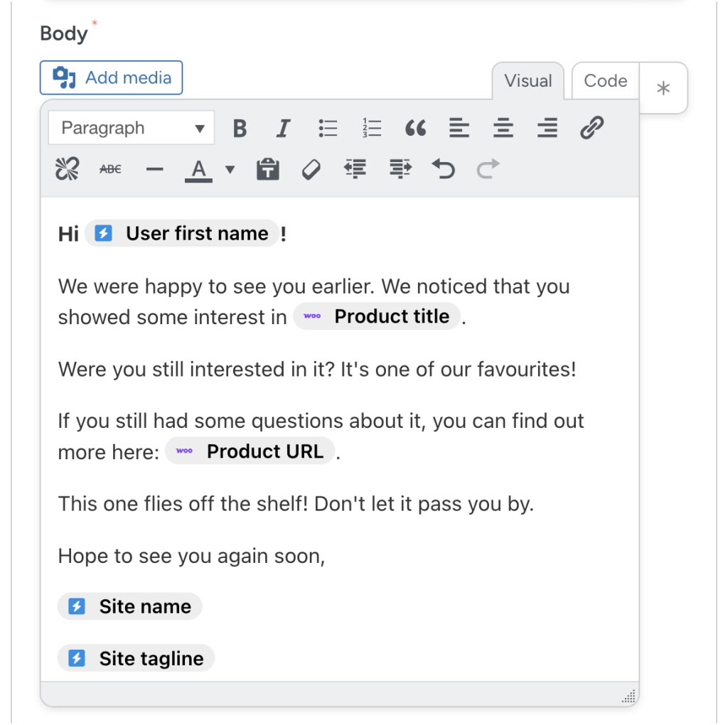Viewport: 728px width, 725px height.
Task: Apply italic formatting
Action: pos(283,128)
